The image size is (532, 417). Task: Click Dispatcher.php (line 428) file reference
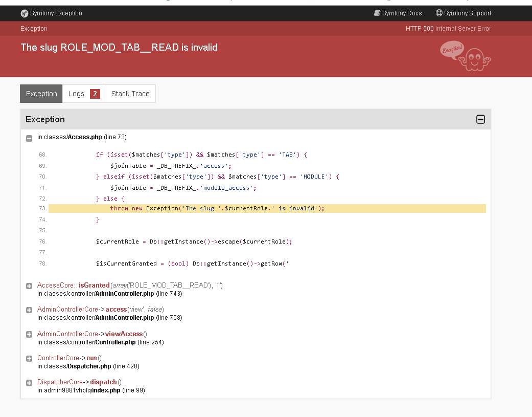[x=88, y=366]
